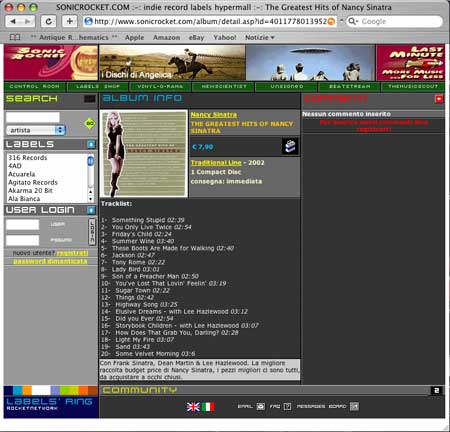Follow the registrati new user link
Screen dimensions: 450x432
[72, 253]
